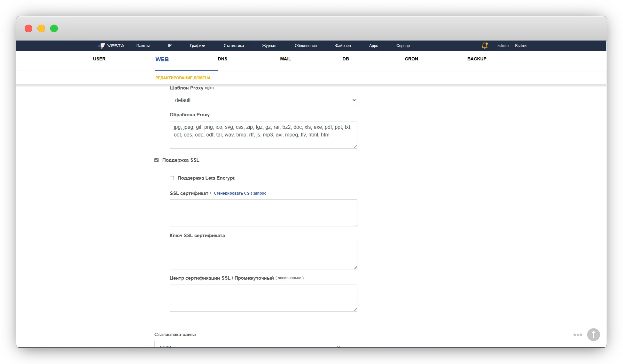Open the Графики menu item
Viewport: 623px width, 364px height.
pyautogui.click(x=198, y=46)
